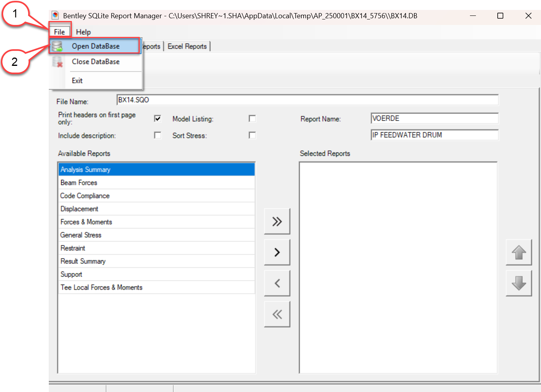Click the File Name input field
The width and height of the screenshot is (541, 392).
click(x=308, y=100)
